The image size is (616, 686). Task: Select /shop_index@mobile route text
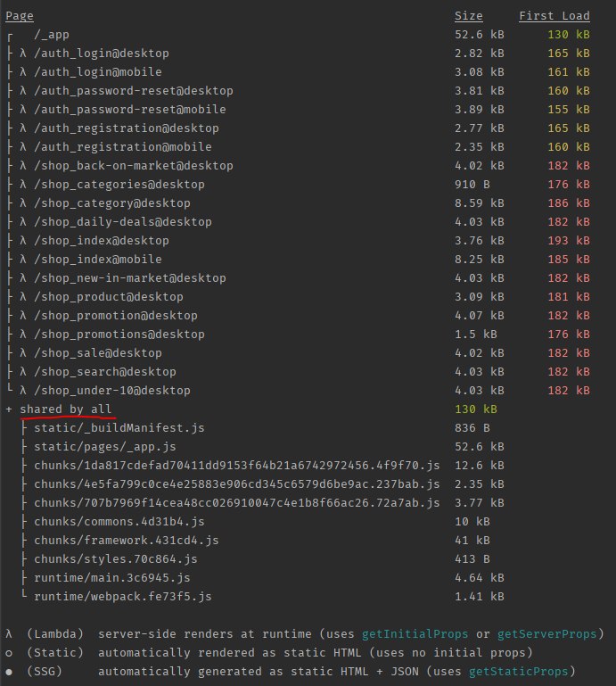(x=98, y=260)
